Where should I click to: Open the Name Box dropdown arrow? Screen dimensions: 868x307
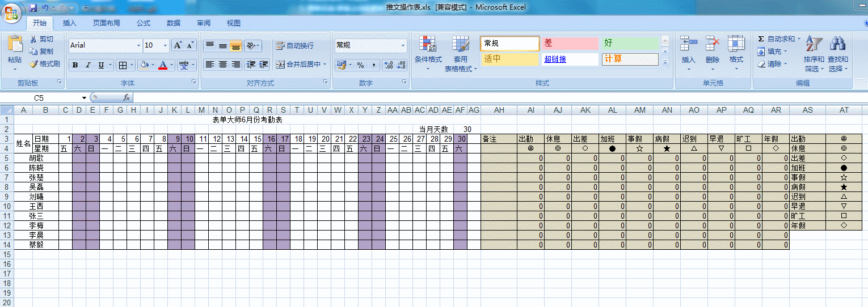(84, 98)
